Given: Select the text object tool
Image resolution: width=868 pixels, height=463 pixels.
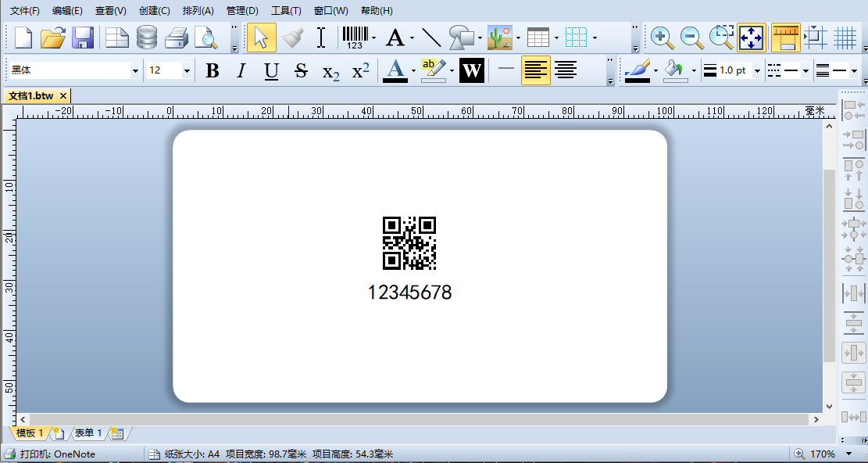Looking at the screenshot, I should (x=395, y=38).
